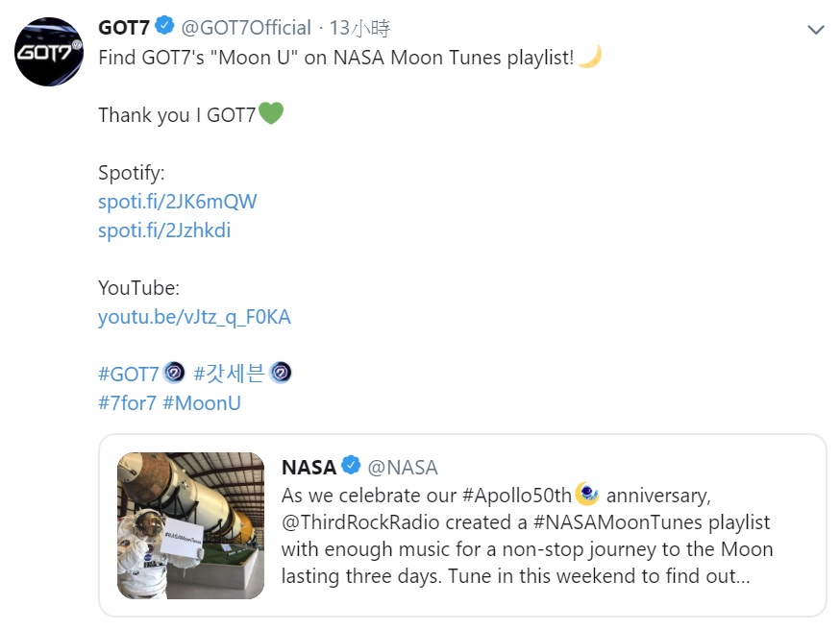Click the emoji icon after #갓세븐 hashtag
This screenshot has width=840, height=630.
click(x=281, y=373)
